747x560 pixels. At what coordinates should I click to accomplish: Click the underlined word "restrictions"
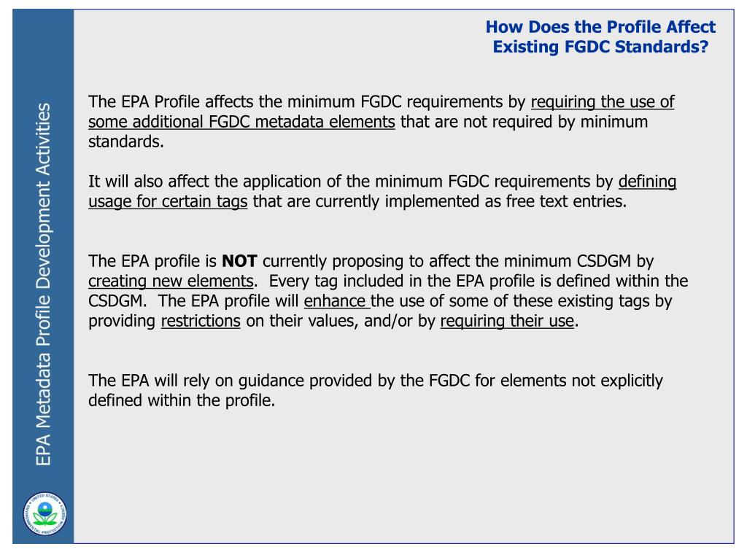click(201, 322)
